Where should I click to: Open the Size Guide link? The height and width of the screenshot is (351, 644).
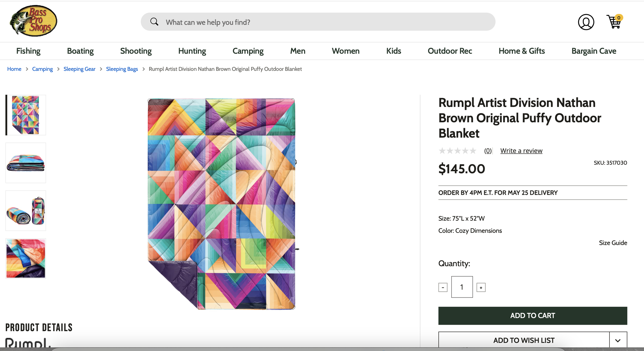tap(613, 243)
